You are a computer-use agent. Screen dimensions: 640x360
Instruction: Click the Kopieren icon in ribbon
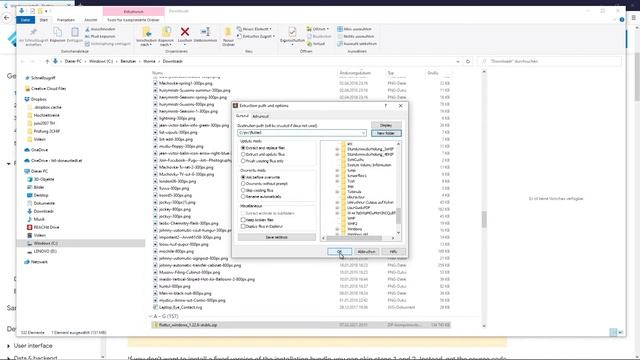[58, 32]
